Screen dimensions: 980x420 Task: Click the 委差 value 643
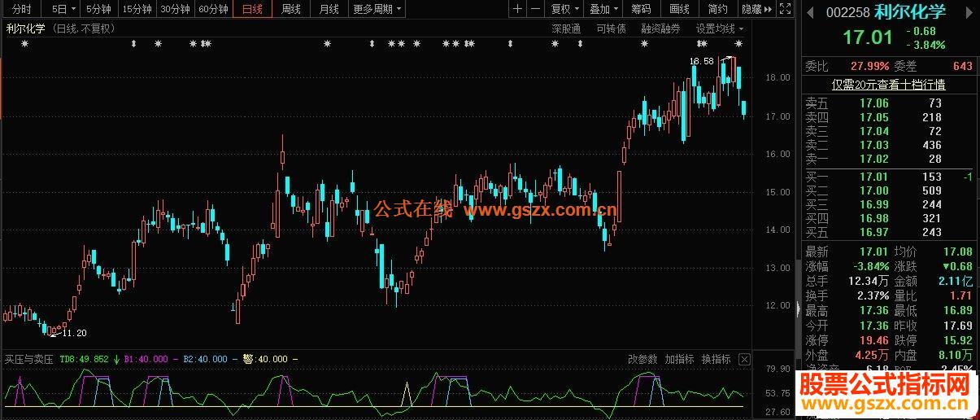click(x=962, y=66)
